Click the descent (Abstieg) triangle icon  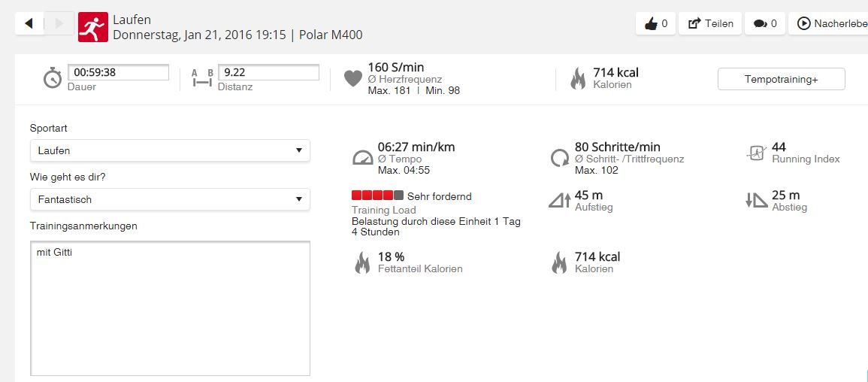pyautogui.click(x=756, y=201)
